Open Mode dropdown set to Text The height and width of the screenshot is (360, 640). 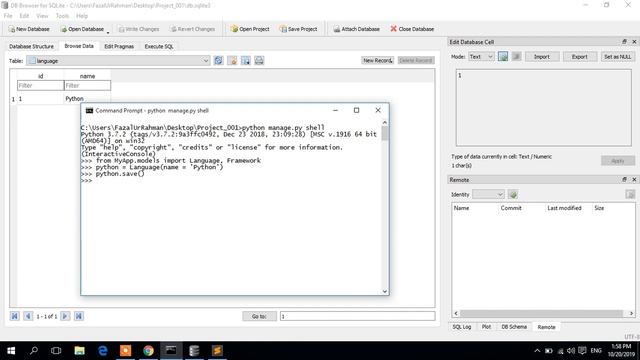coord(481,56)
